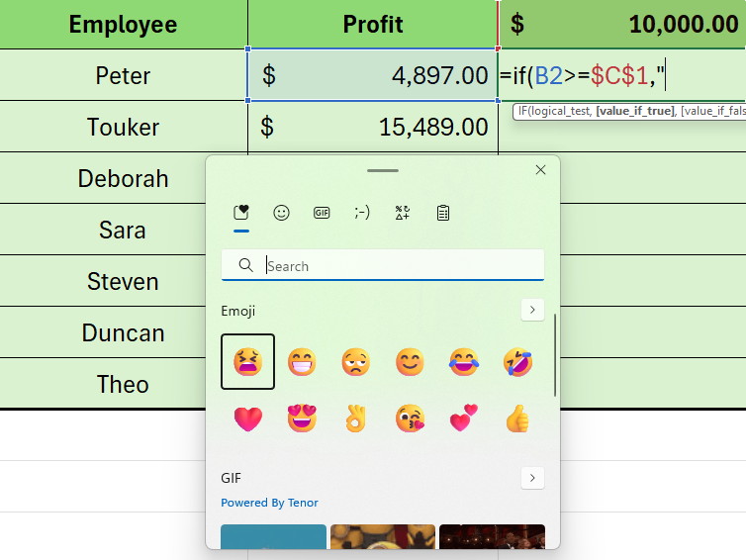746x560 pixels.
Task: Insert the heart eyes emoji
Action: coord(302,419)
